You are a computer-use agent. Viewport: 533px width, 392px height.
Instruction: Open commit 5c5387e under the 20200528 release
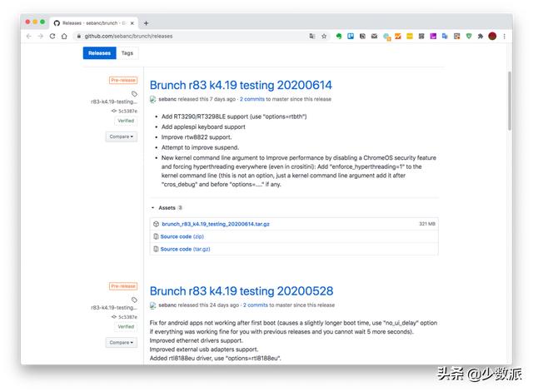127,317
